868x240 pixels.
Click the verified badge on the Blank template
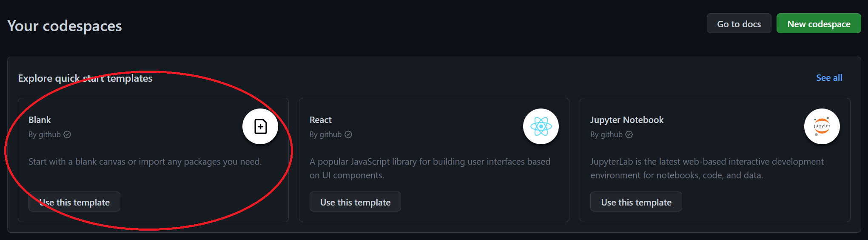pyautogui.click(x=67, y=134)
